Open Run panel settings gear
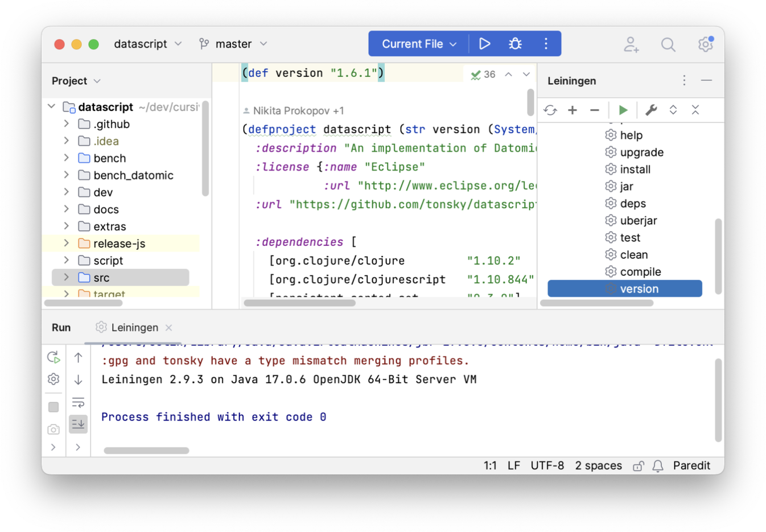The height and width of the screenshot is (532, 766). (53, 379)
